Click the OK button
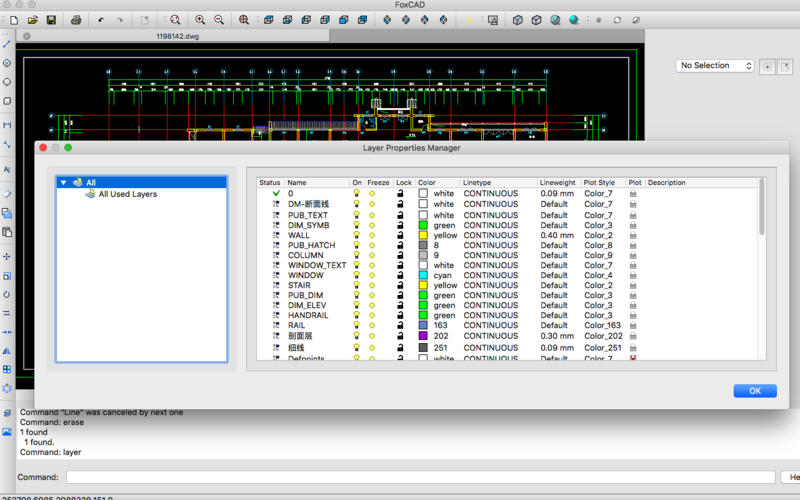Screen dimensions: 800x500 (x=754, y=390)
